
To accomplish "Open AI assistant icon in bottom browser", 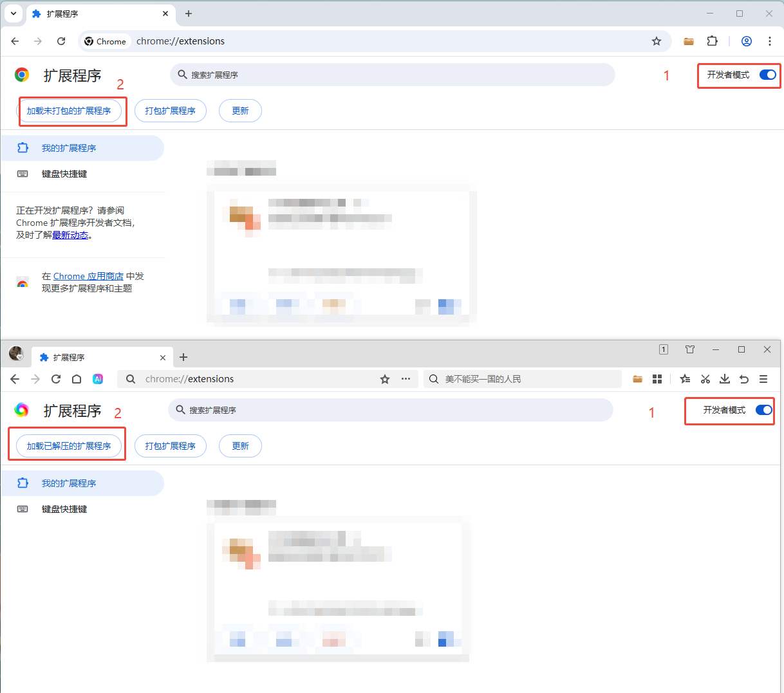I will pos(98,379).
